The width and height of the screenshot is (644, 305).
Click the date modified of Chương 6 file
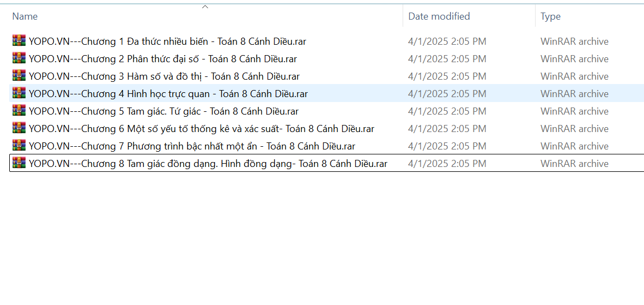pos(447,129)
